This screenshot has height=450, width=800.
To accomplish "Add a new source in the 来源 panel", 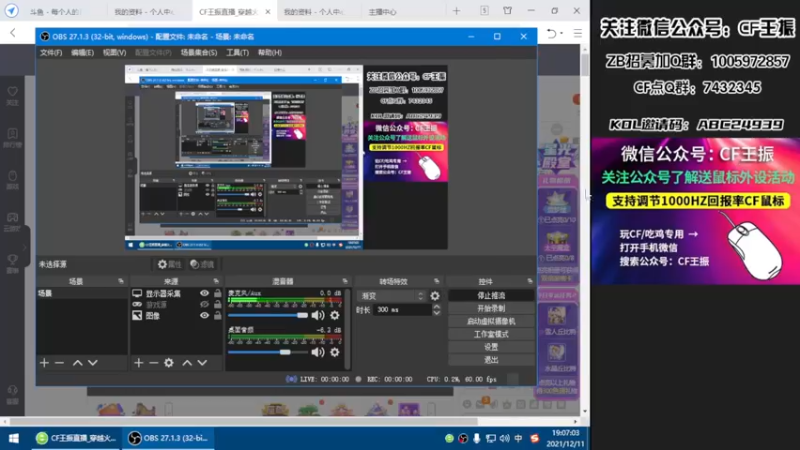I will pyautogui.click(x=139, y=363).
